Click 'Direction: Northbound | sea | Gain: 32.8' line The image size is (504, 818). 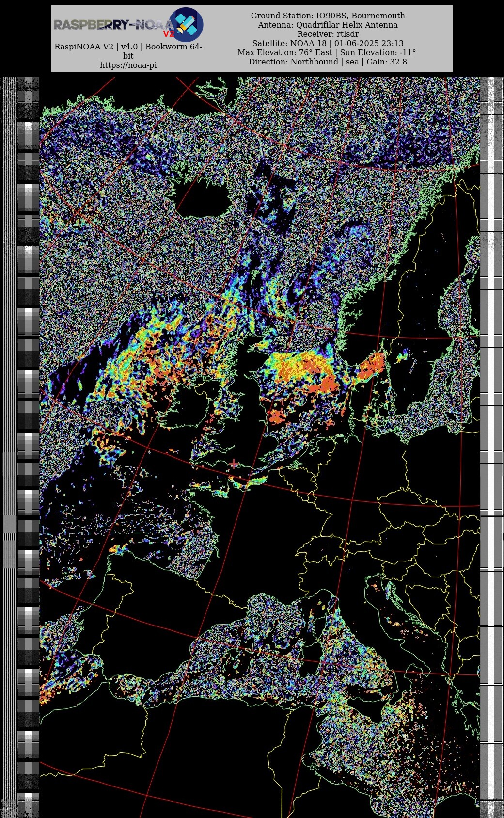tap(328, 62)
